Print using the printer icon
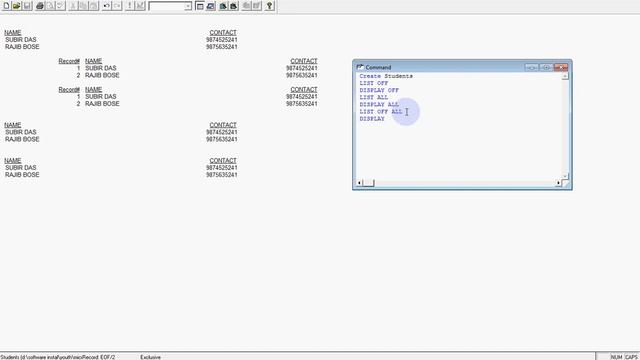This screenshot has height=360, width=640. point(40,6)
